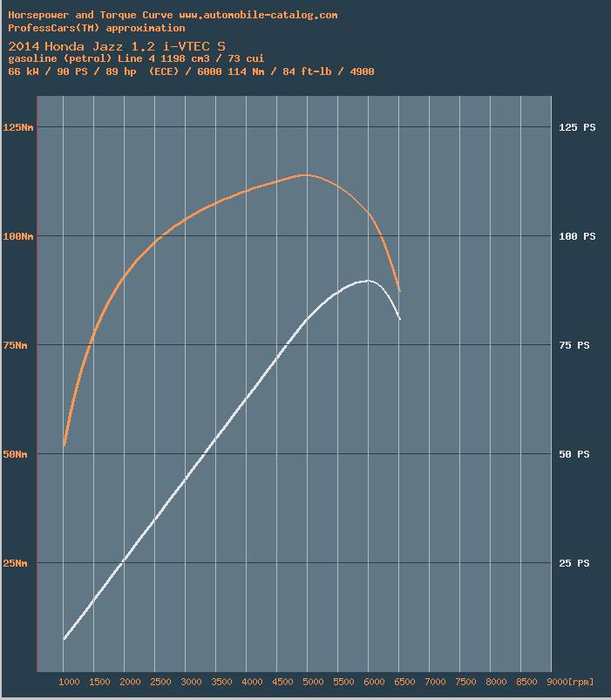The height and width of the screenshot is (700, 611).
Task: Click the '50 PS' power axis label
Action: tap(574, 454)
